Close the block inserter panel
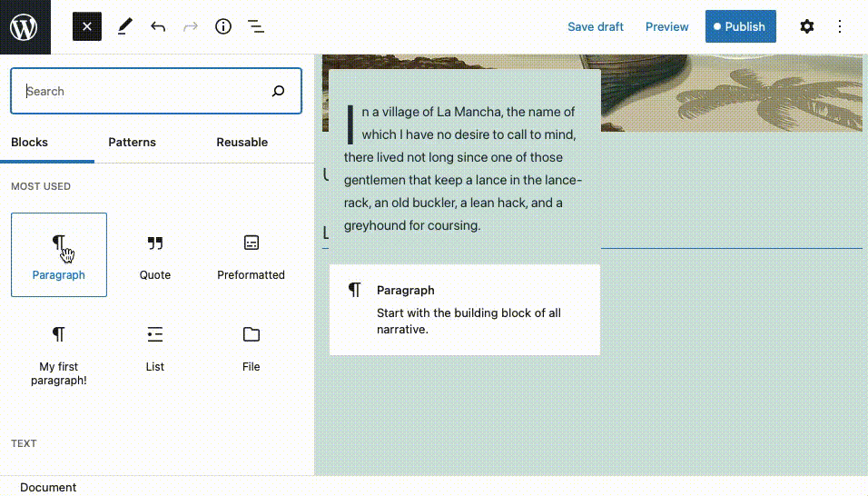 point(87,26)
